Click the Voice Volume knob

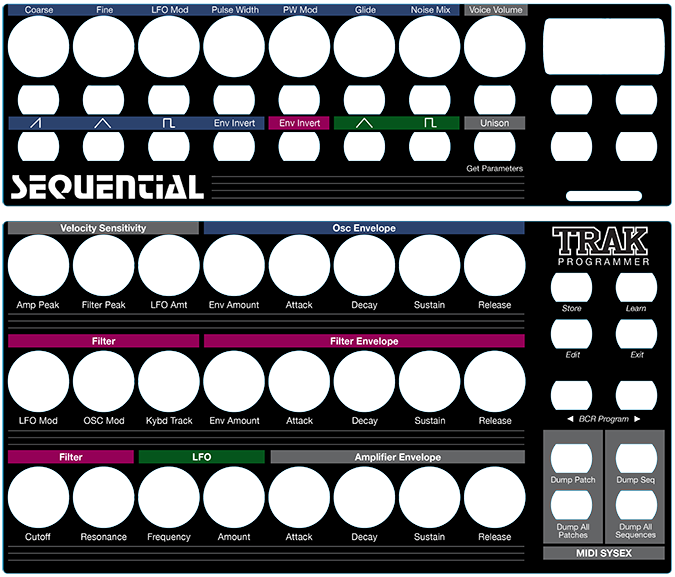(495, 47)
